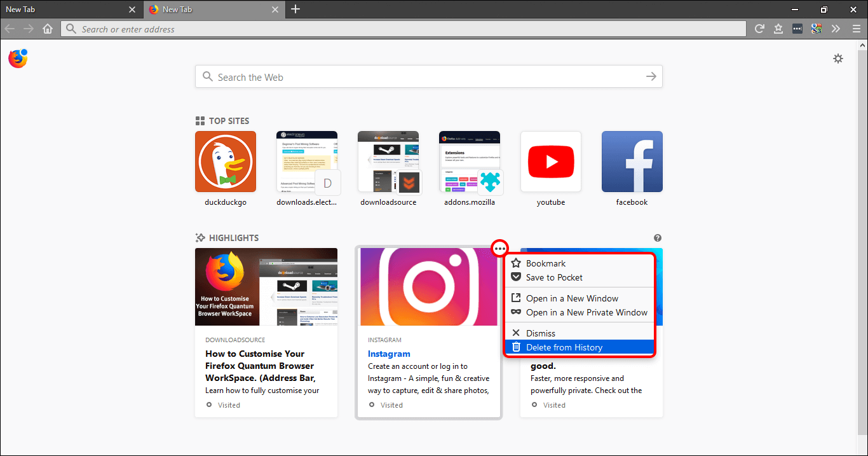
Task: Select Open in a New Private Window
Action: pyautogui.click(x=580, y=312)
